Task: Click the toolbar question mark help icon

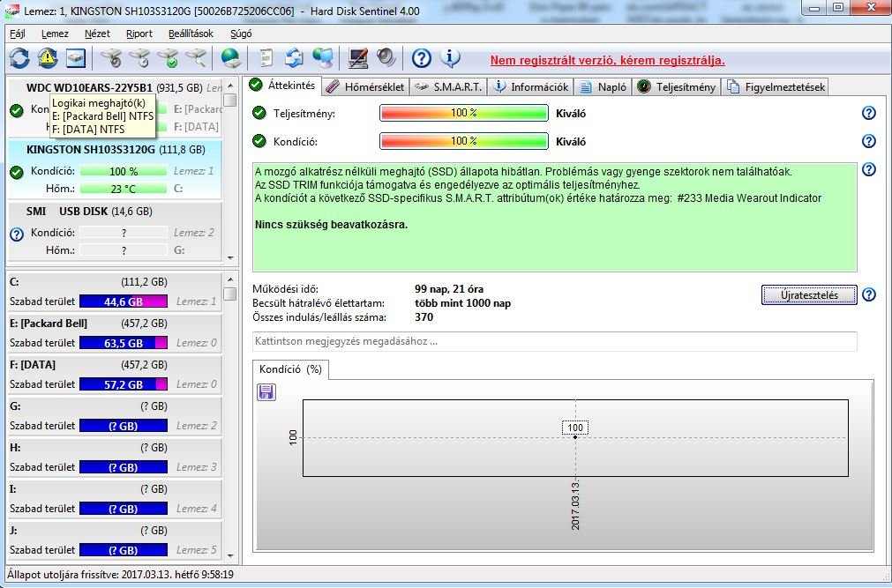Action: coord(422,57)
